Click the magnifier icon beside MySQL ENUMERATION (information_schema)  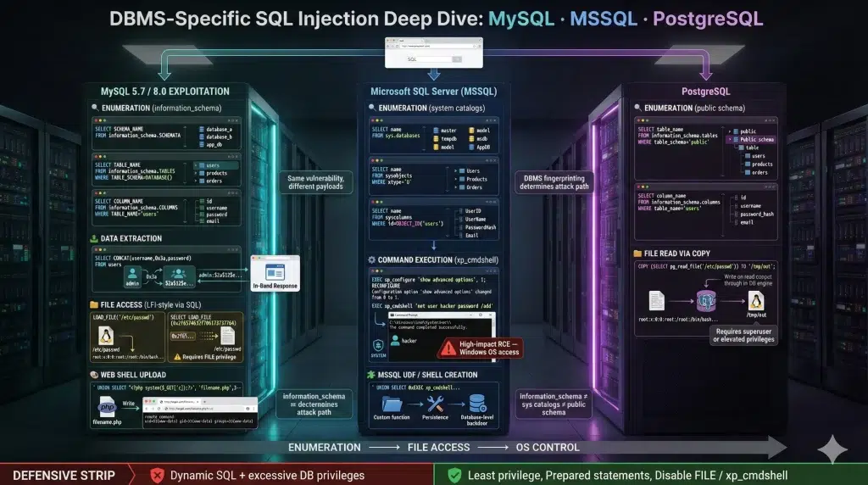(x=95, y=108)
